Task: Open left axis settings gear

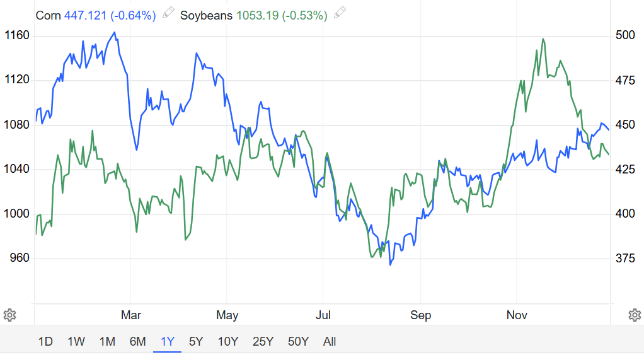Action: [x=9, y=315]
